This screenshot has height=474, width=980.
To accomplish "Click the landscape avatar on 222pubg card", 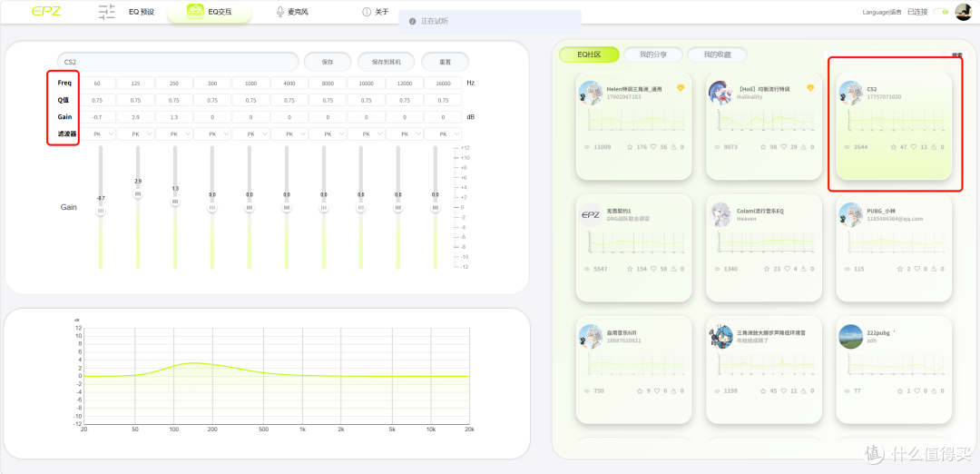I will click(x=850, y=336).
